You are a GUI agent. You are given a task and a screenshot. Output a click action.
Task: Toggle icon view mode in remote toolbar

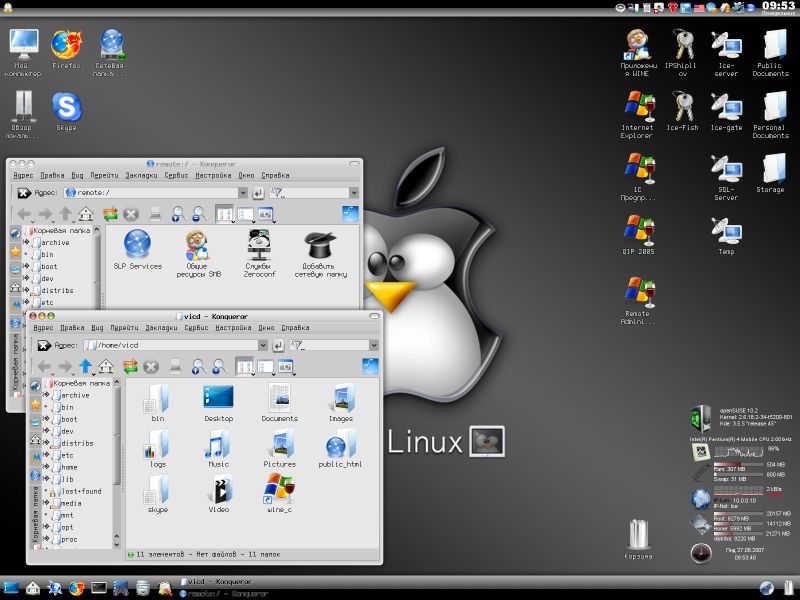click(x=225, y=214)
